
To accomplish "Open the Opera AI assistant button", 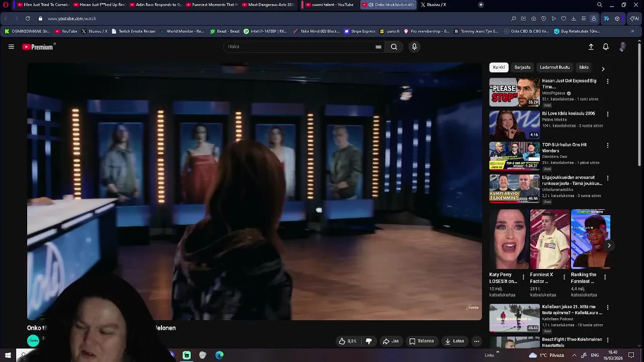I will click(634, 19).
